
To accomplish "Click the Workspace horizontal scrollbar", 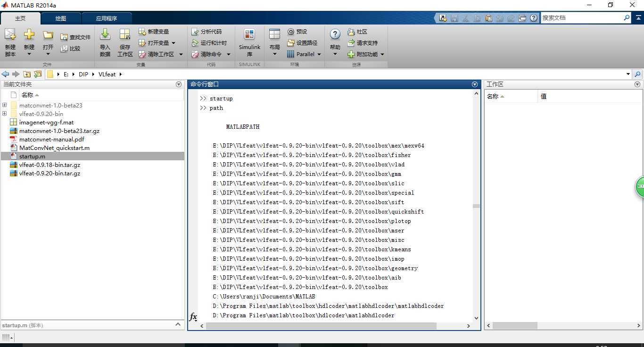I will [x=515, y=326].
